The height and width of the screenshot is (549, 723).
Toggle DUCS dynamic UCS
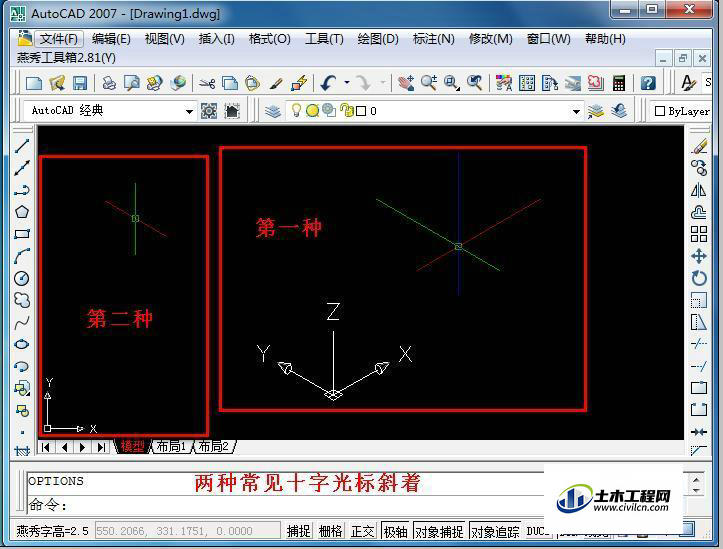click(x=538, y=531)
